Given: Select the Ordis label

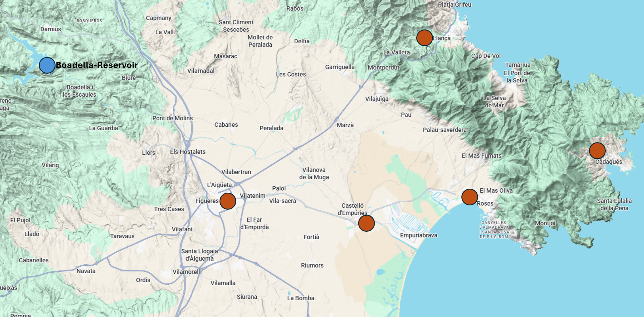Looking at the screenshot, I should (143, 280).
